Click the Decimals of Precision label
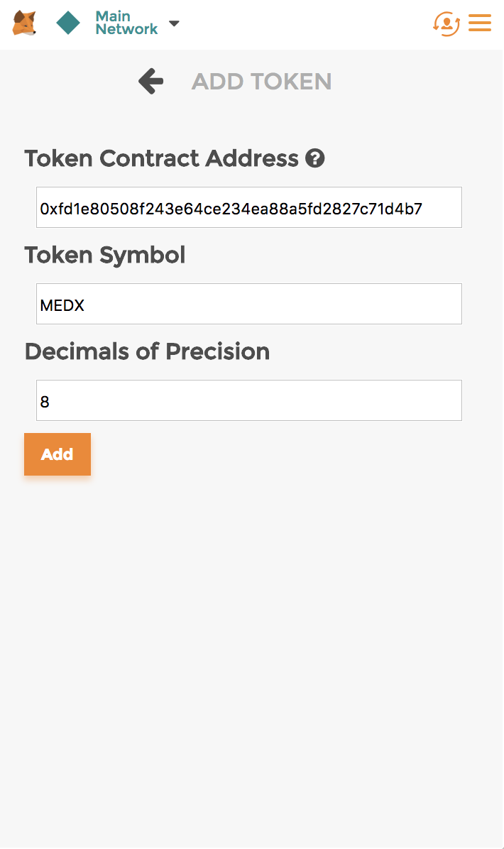The image size is (504, 849). click(x=147, y=351)
